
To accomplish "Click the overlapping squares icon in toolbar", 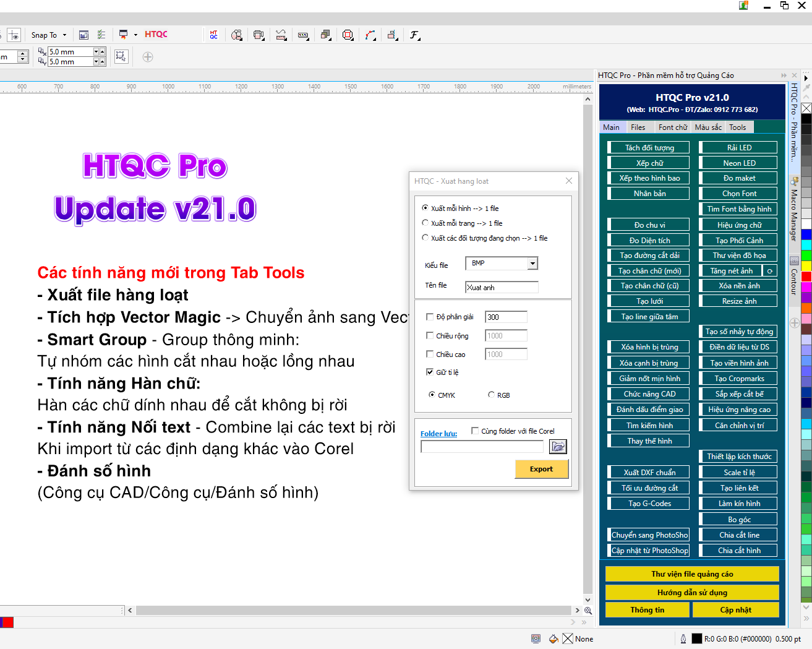I will [325, 35].
